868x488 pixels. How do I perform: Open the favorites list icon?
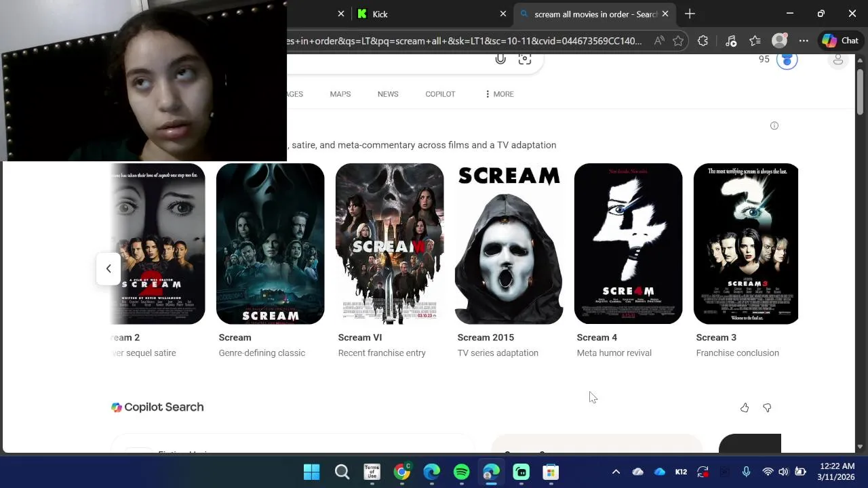(755, 41)
